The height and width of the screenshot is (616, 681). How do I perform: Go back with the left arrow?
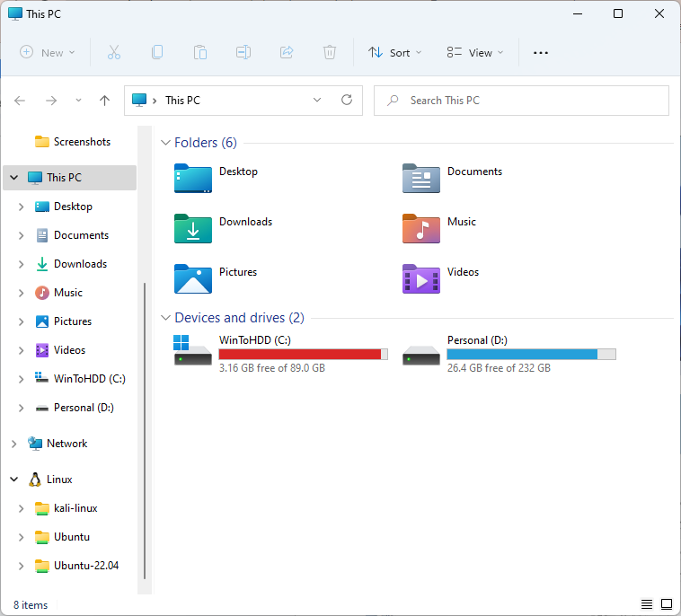(20, 101)
